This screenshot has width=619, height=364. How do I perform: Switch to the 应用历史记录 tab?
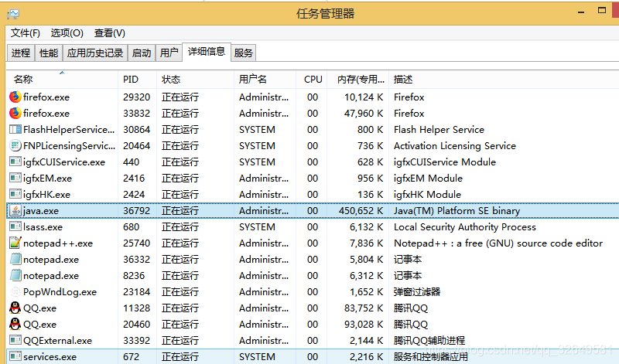95,53
